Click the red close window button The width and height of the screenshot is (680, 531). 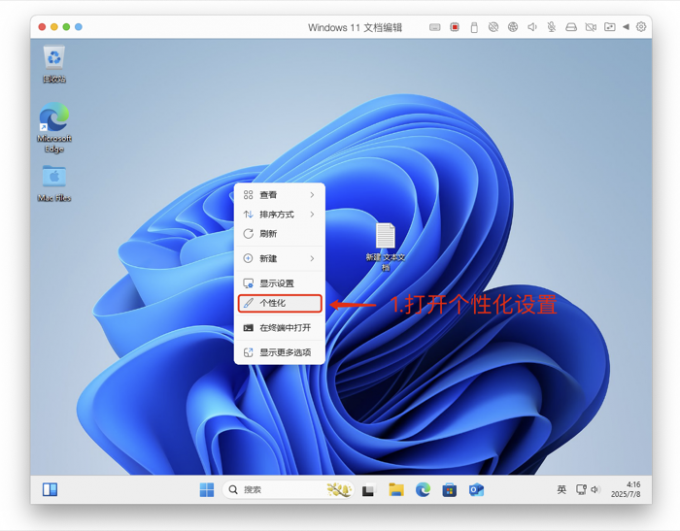42,27
